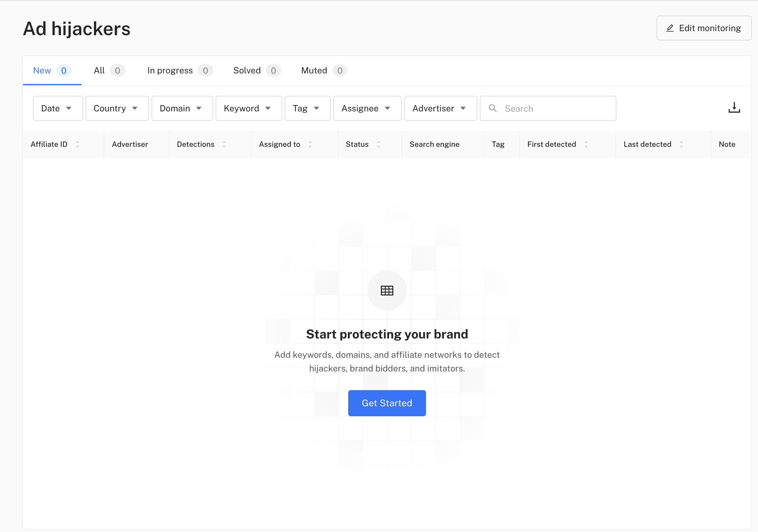
Task: Switch to the In progress tab
Action: coord(180,71)
